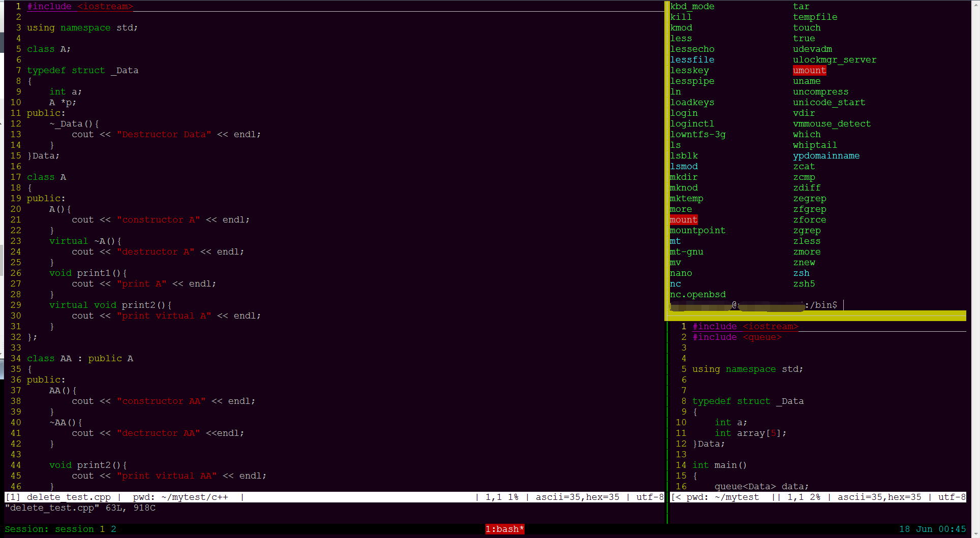Image resolution: width=980 pixels, height=538 pixels.
Task: Select the 1:bash* tmux window tab
Action: coord(504,529)
